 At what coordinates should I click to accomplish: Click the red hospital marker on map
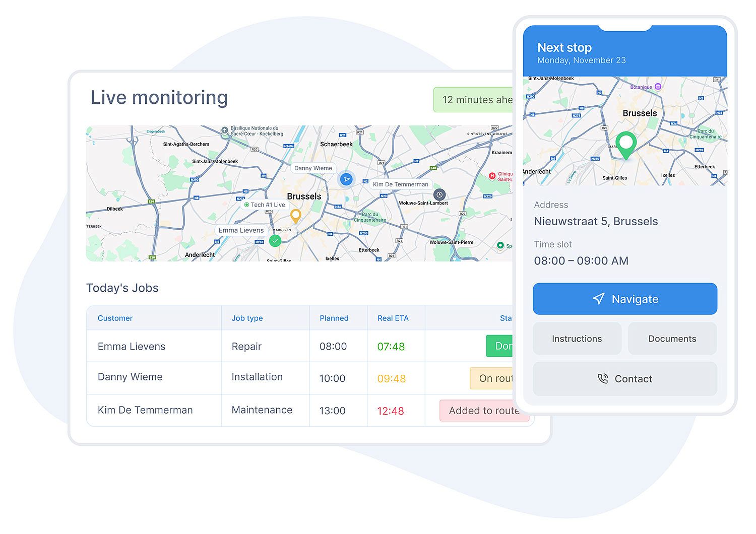pyautogui.click(x=492, y=176)
